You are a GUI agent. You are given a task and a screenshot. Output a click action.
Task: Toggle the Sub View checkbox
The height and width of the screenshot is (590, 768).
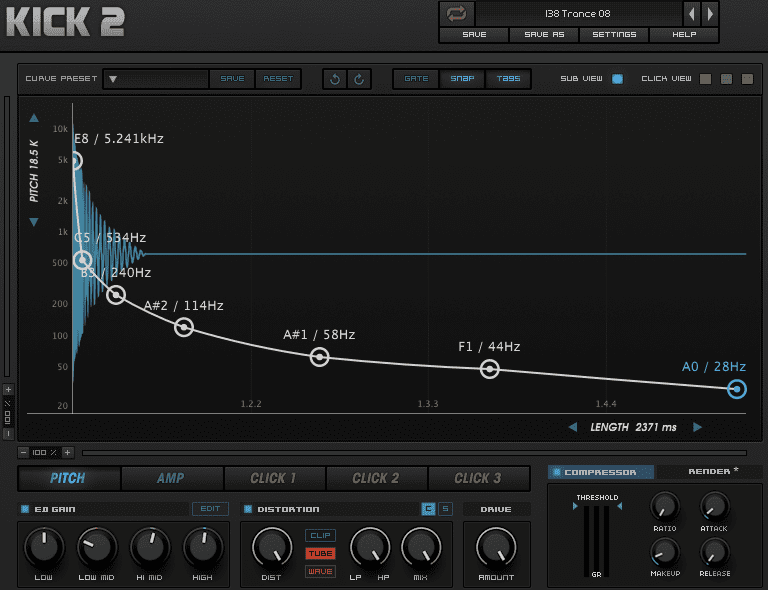[617, 78]
